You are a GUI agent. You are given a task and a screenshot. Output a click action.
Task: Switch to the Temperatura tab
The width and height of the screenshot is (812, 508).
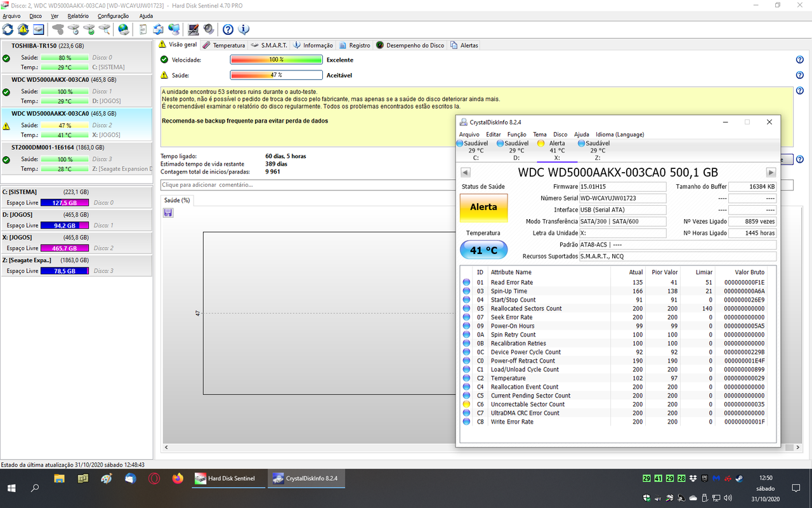coord(224,45)
